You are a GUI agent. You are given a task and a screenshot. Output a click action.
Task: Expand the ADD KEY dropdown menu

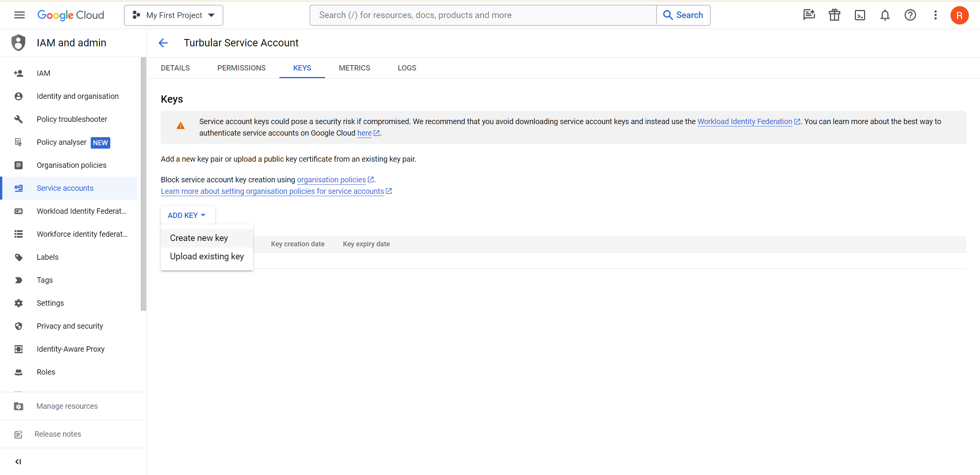[x=188, y=215]
